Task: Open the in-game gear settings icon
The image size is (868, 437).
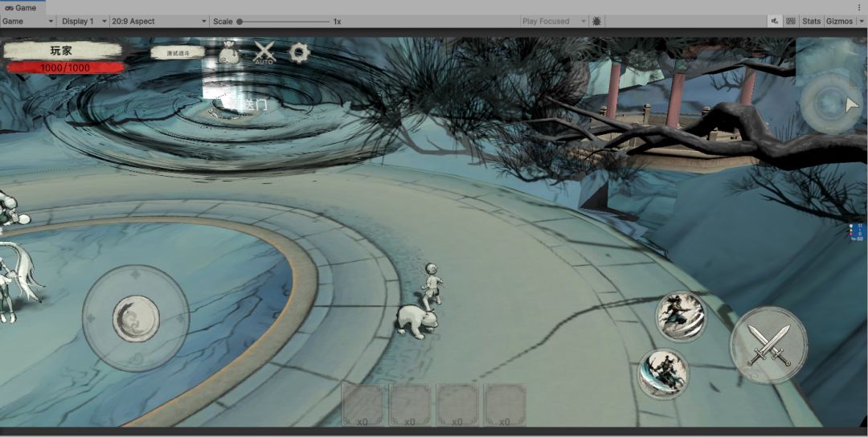Action: pos(299,52)
